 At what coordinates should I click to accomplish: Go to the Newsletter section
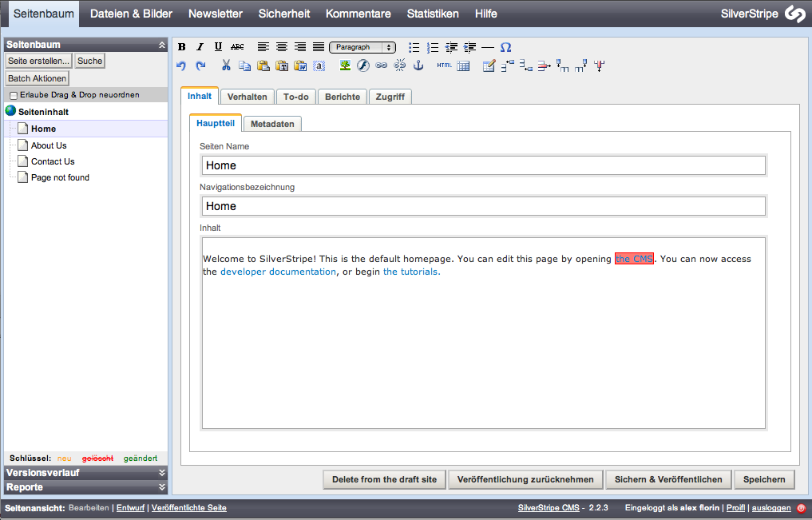216,14
